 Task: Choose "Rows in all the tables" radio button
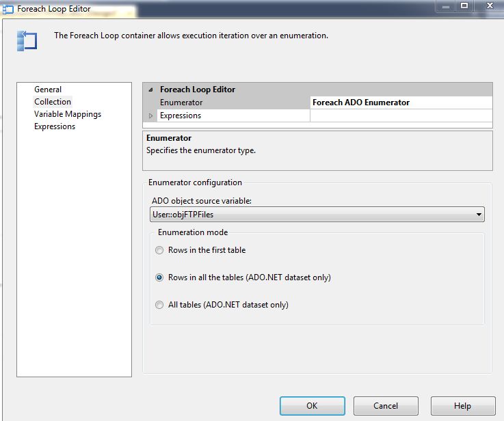(x=159, y=277)
